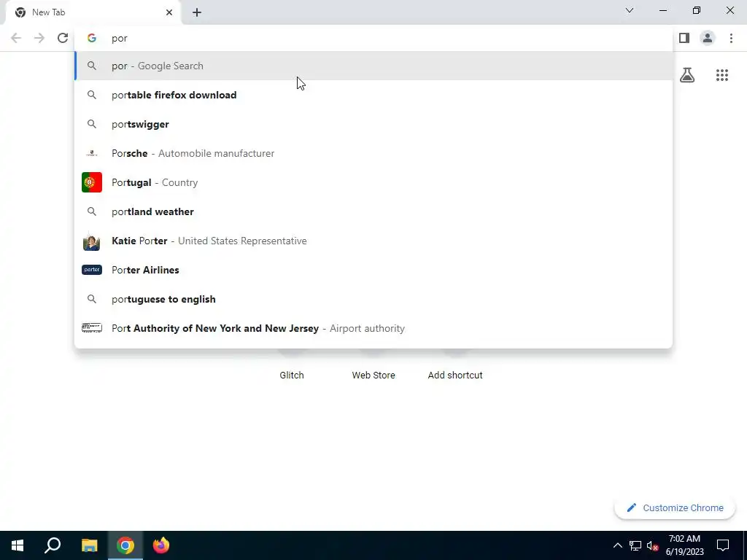This screenshot has width=747, height=560.
Task: Click Katie Porter's photo thumbnail
Action: (91, 241)
